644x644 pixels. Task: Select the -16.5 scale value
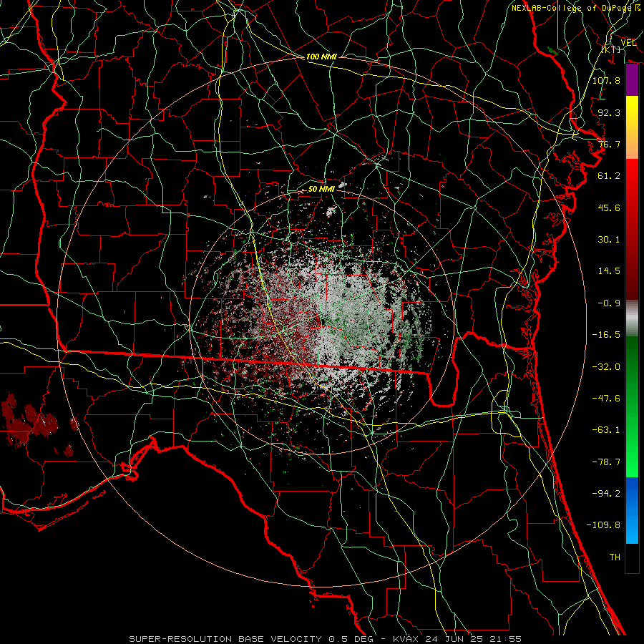[x=606, y=335]
